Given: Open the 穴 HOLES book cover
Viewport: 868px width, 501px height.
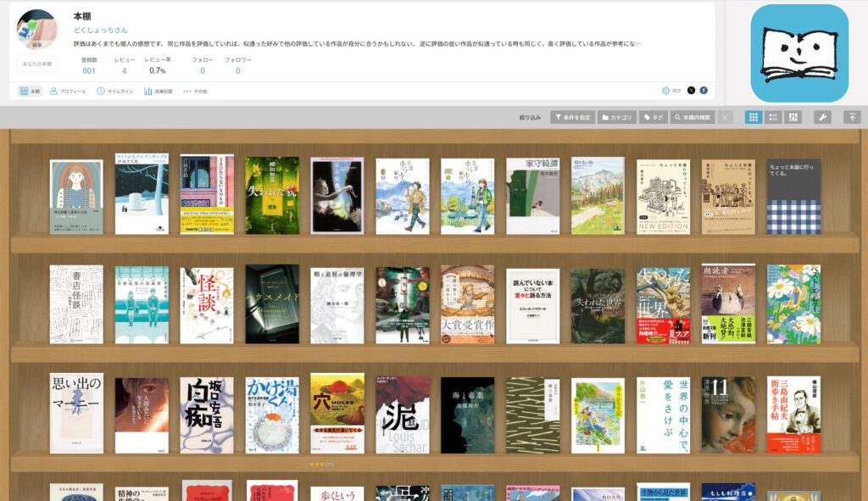Looking at the screenshot, I should 337,413.
